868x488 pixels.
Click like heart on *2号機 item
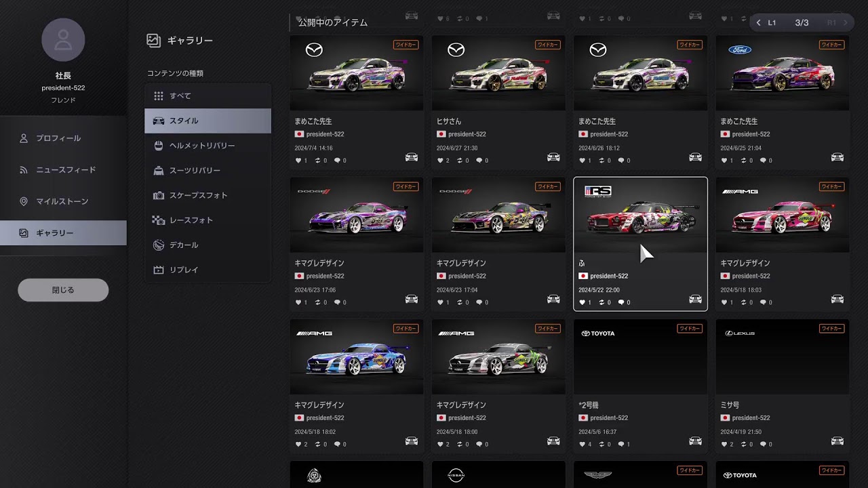point(582,445)
